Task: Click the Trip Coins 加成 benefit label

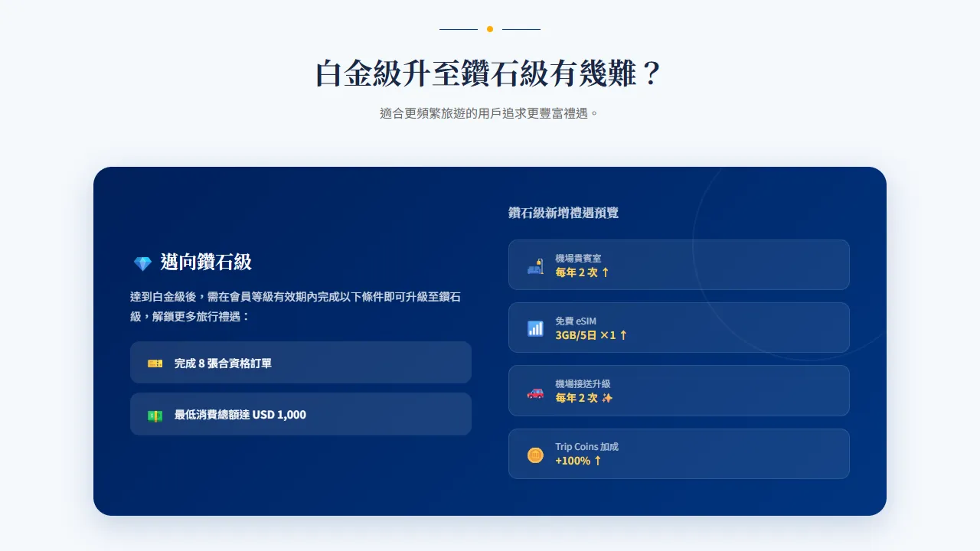Action: [586, 447]
